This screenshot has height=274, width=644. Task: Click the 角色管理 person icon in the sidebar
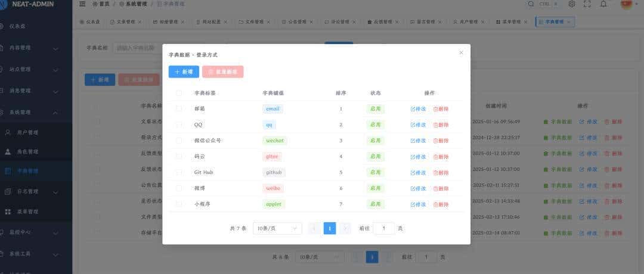8,151
